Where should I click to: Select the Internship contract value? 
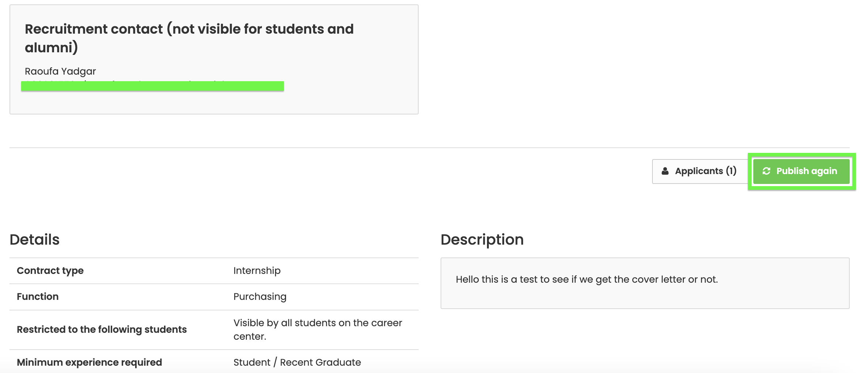(257, 271)
